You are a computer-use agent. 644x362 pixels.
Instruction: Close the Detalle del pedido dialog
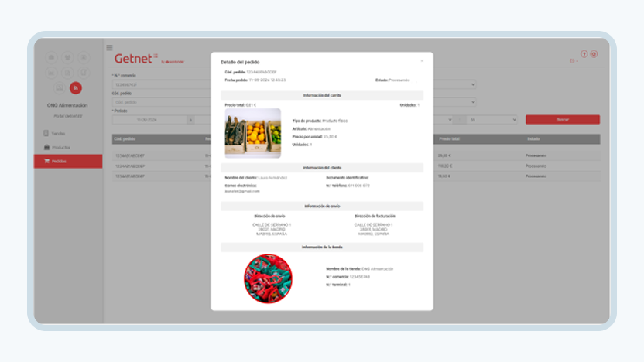click(x=422, y=61)
